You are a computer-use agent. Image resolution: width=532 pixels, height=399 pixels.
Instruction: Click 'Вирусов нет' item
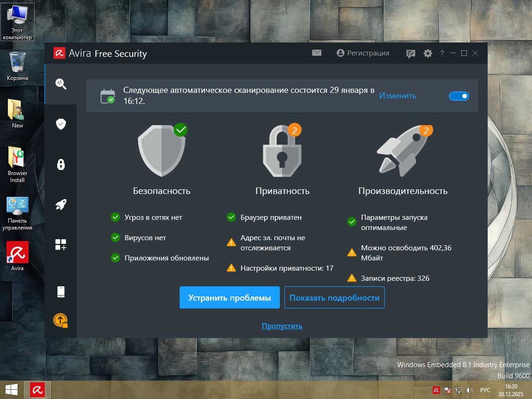(139, 237)
